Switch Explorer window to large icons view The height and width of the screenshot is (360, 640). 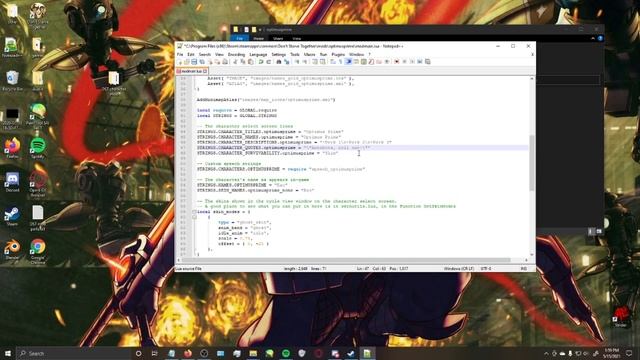(x=599, y=231)
